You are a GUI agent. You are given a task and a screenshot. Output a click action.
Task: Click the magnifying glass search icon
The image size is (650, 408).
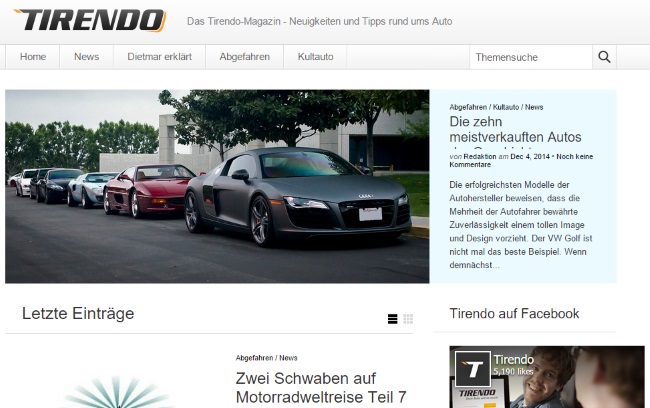(x=604, y=57)
